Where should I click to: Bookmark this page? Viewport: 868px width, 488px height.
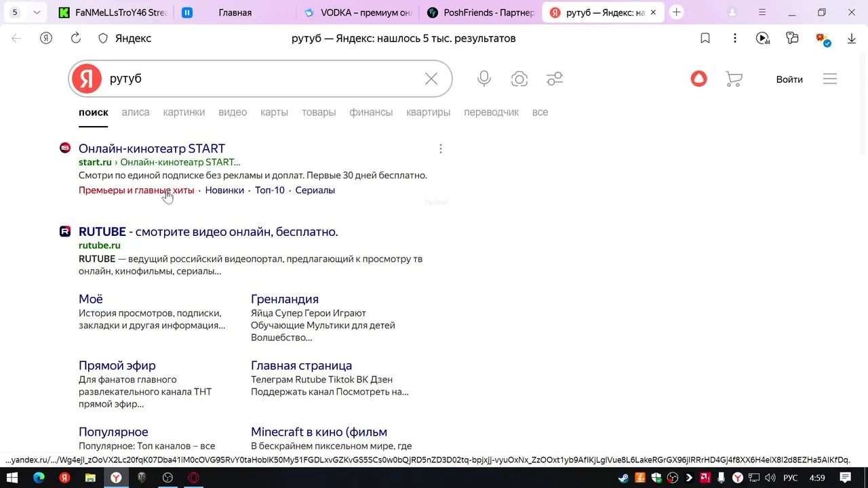705,39
